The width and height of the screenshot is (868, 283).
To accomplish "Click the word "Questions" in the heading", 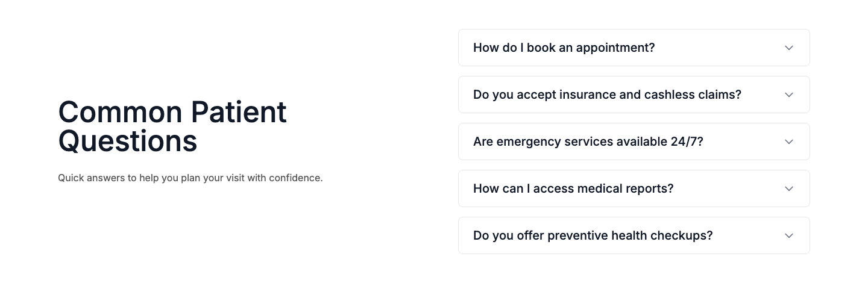I will point(128,141).
